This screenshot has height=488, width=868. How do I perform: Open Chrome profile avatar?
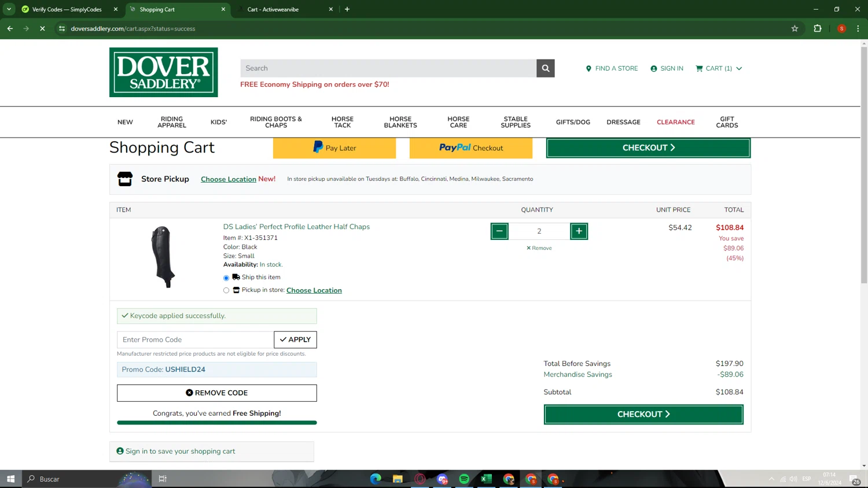click(x=841, y=28)
